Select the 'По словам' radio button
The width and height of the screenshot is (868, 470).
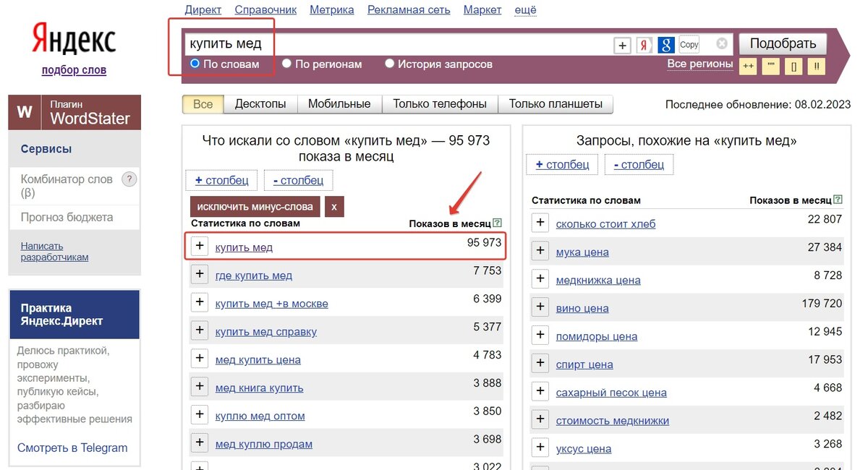(195, 64)
